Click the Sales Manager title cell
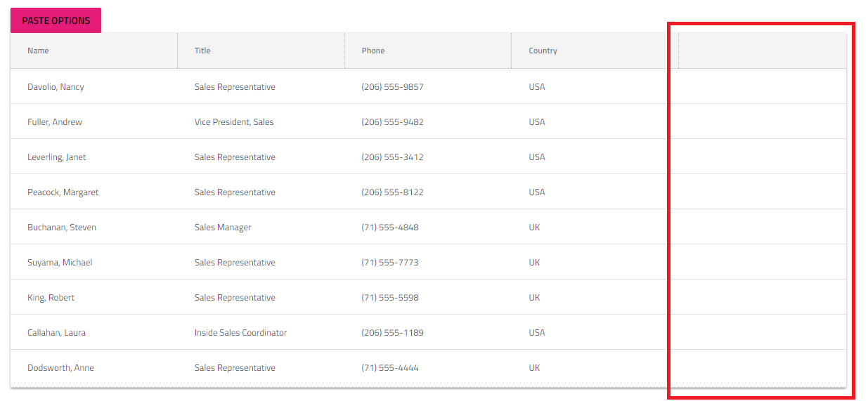This screenshot has height=401, width=868. 223,228
